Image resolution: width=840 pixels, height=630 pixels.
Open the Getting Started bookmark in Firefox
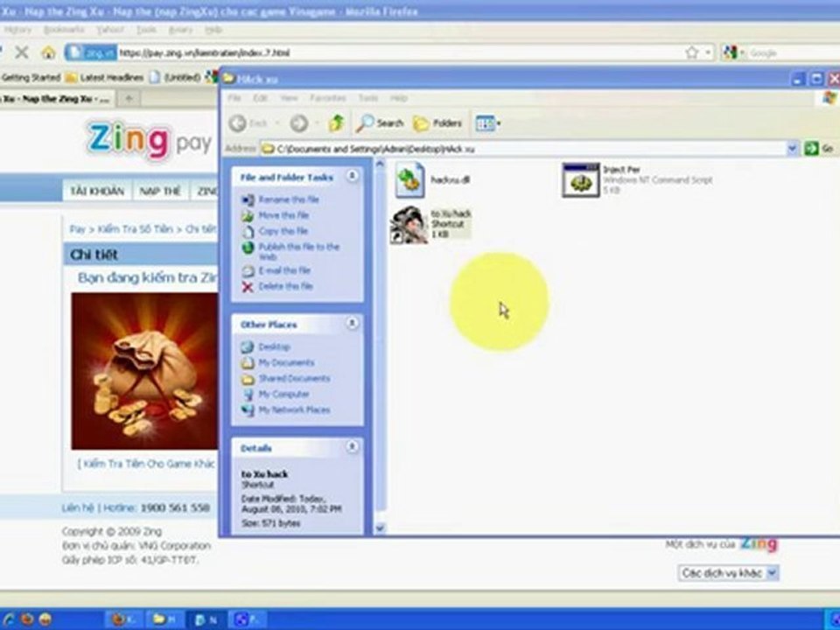point(31,78)
